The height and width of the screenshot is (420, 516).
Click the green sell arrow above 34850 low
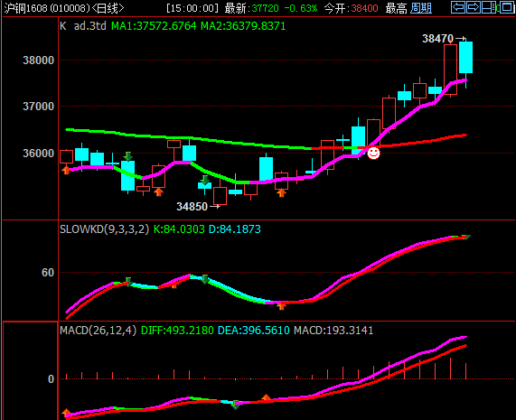click(205, 180)
